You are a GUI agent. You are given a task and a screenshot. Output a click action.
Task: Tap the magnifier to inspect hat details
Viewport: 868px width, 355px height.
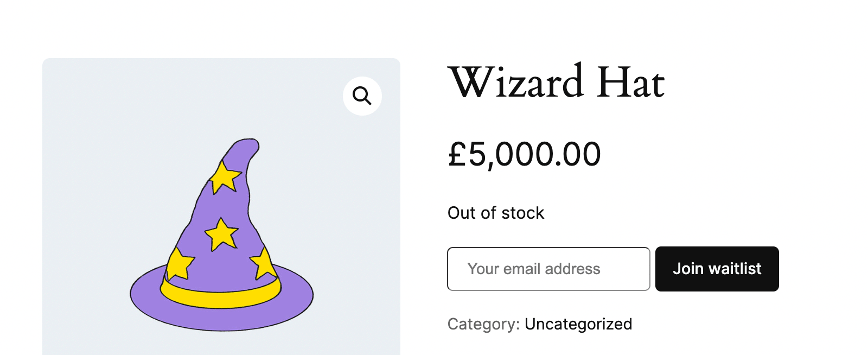[x=362, y=96]
